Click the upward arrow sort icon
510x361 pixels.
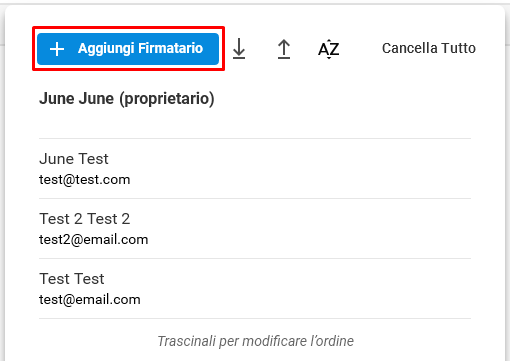284,49
